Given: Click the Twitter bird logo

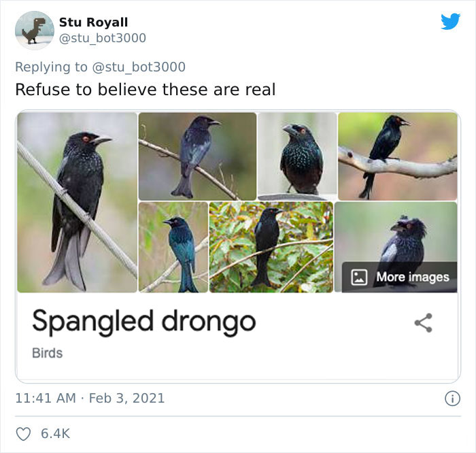Looking at the screenshot, I should [x=450, y=22].
